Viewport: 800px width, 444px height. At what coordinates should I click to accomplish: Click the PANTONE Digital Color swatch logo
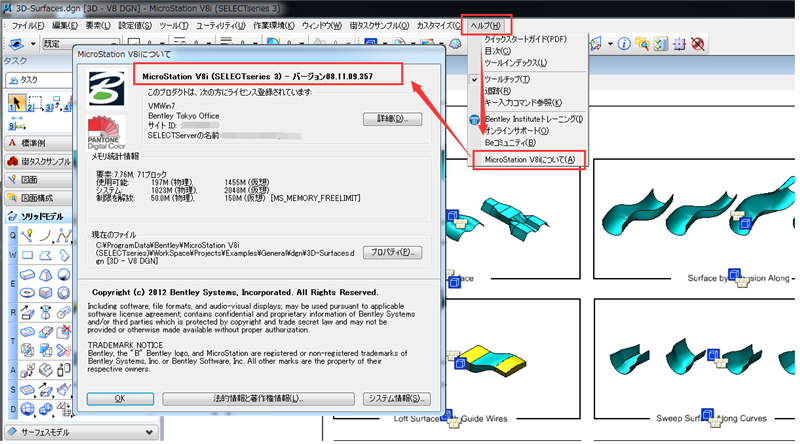pos(106,133)
